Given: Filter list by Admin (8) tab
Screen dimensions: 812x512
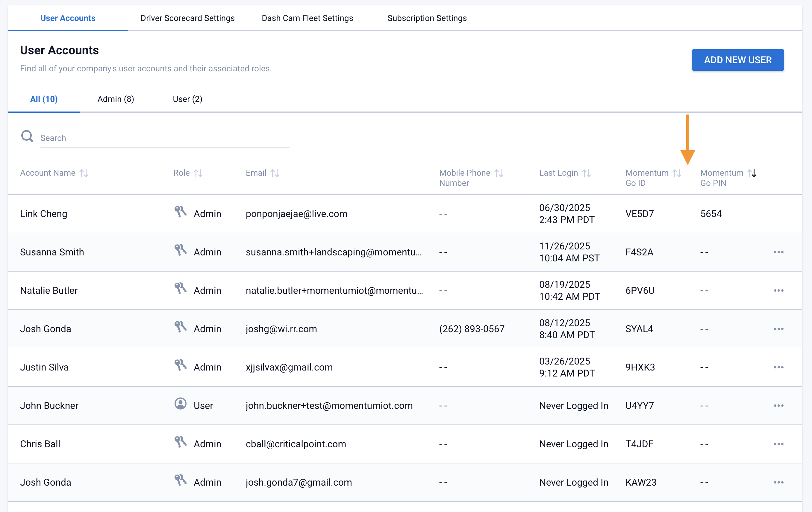Looking at the screenshot, I should tap(116, 99).
